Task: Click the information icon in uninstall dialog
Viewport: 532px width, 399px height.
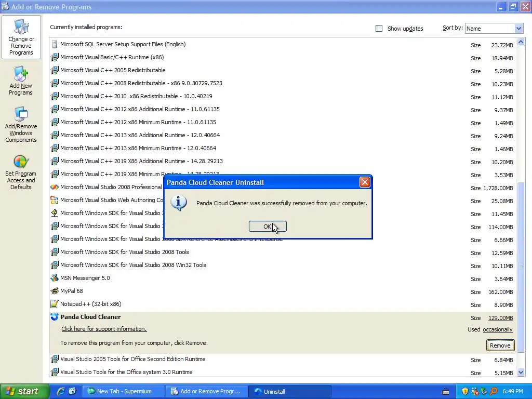Action: [179, 203]
